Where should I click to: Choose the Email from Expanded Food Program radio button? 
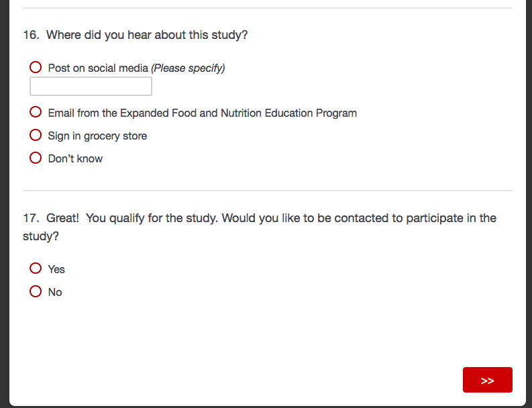[x=36, y=113]
